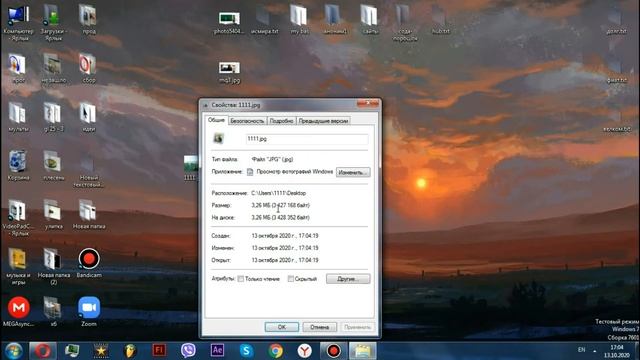Screen dimensions: 640x360
Task: Click the C:\Users\1111\Desktop location text
Action: (279, 193)
